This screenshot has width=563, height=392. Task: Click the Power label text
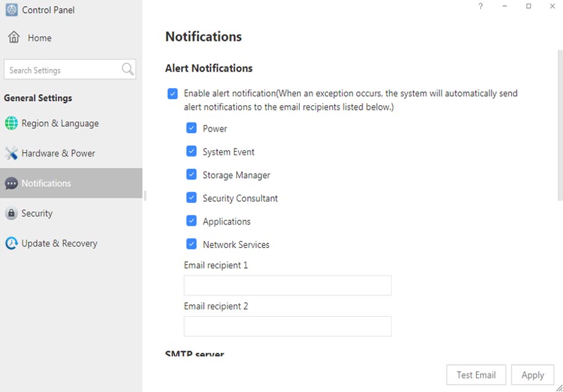(x=215, y=128)
